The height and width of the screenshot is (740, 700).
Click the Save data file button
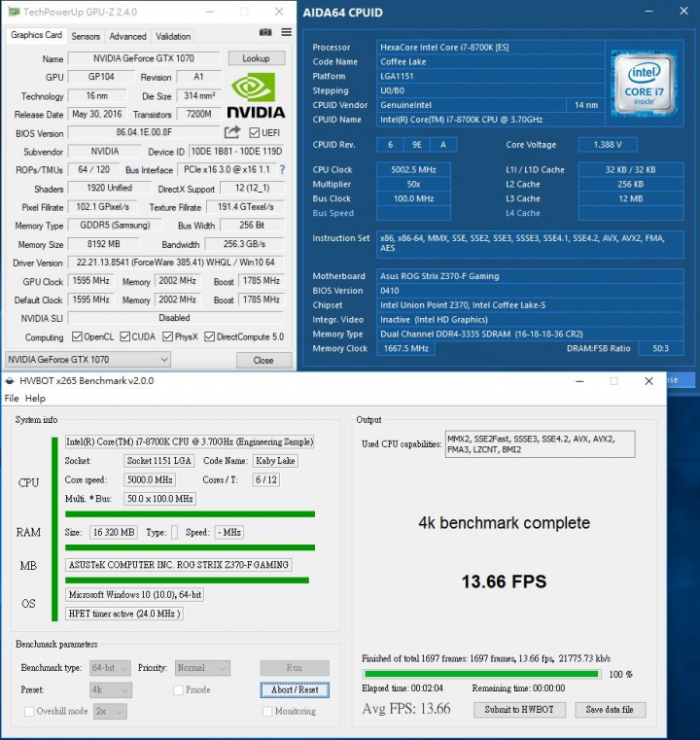(x=610, y=710)
